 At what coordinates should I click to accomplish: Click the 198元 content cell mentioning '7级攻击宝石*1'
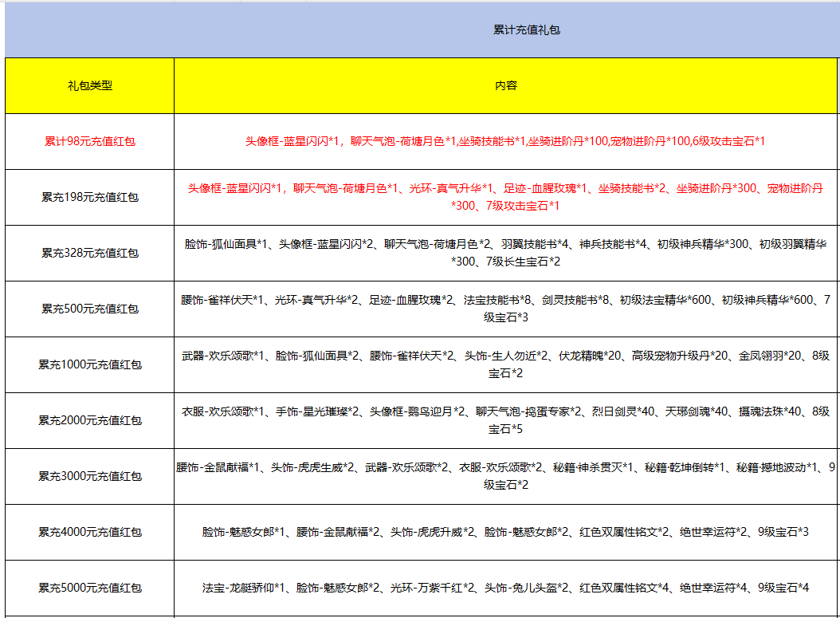(506, 197)
